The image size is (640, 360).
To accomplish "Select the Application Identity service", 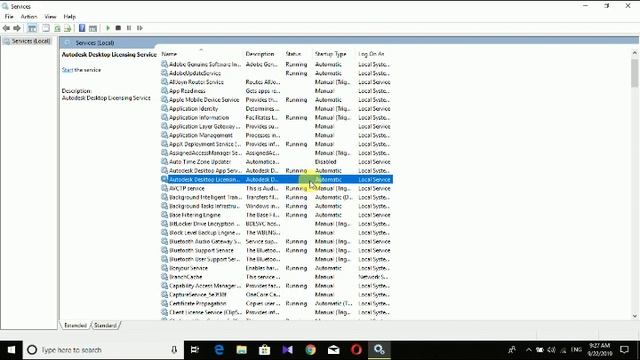I will tap(276, 109).
